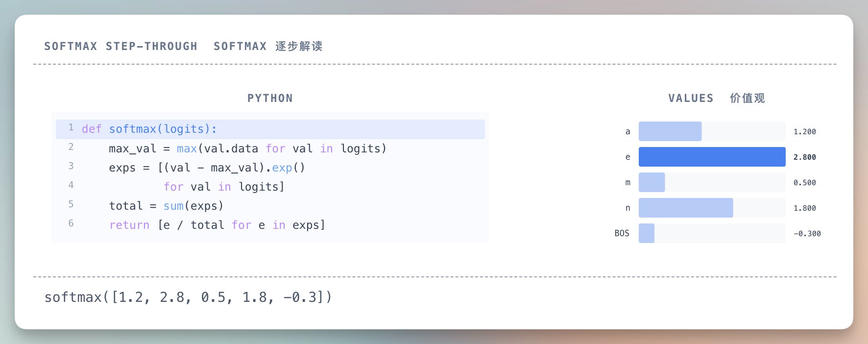Click the 'VALUES' panel heading

(691, 98)
